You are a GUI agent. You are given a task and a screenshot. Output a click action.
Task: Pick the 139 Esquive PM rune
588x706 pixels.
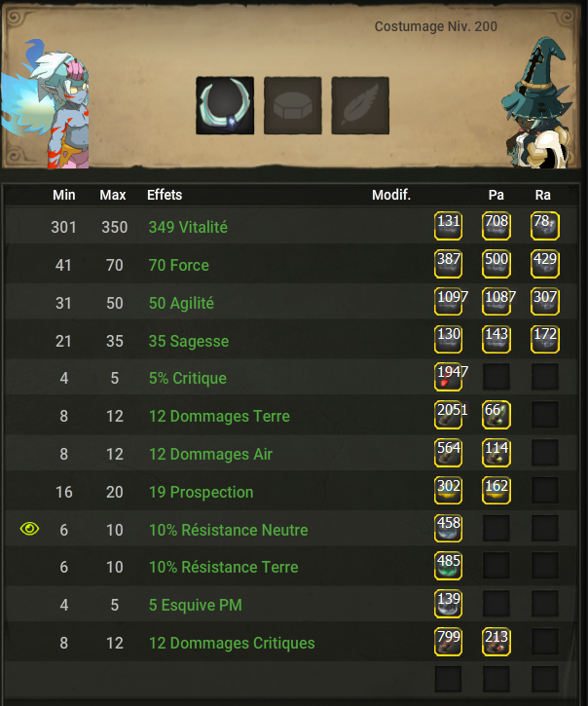pos(449,604)
